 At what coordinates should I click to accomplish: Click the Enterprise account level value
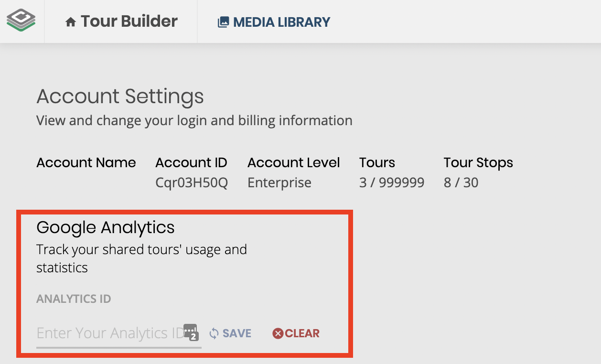pos(279,183)
